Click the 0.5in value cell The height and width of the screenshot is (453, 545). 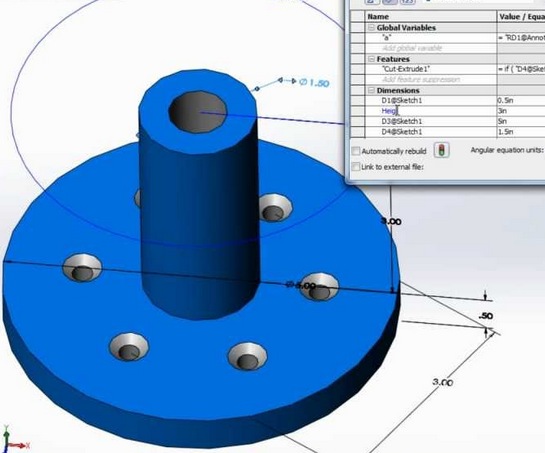click(x=521, y=100)
